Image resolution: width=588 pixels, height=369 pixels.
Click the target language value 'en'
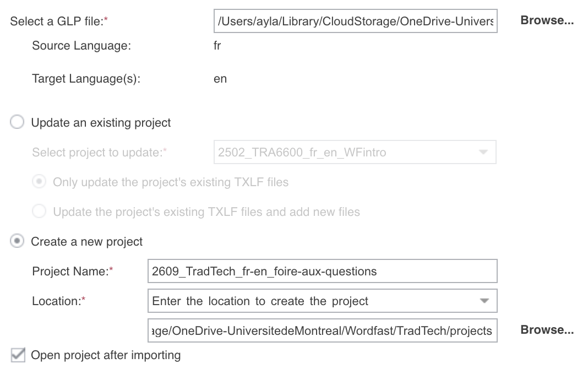click(220, 79)
